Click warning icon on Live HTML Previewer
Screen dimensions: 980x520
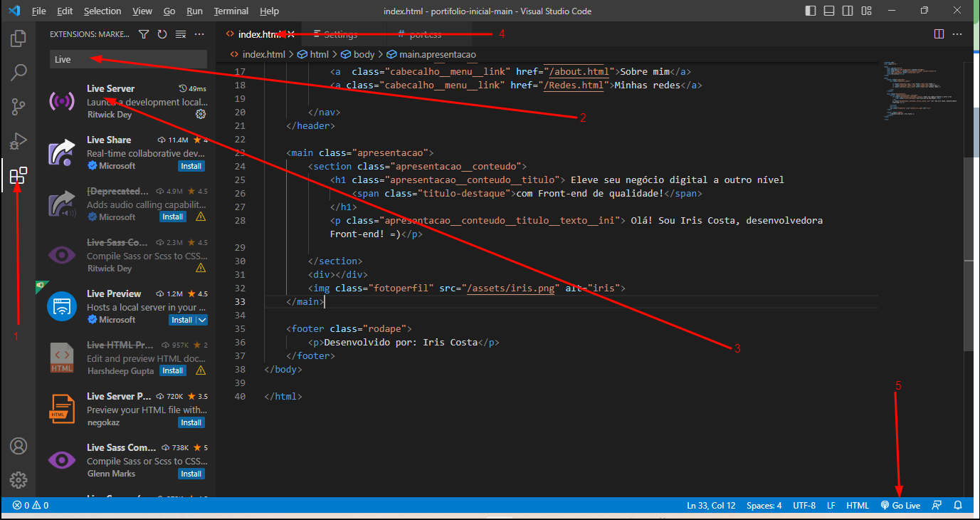(x=201, y=370)
